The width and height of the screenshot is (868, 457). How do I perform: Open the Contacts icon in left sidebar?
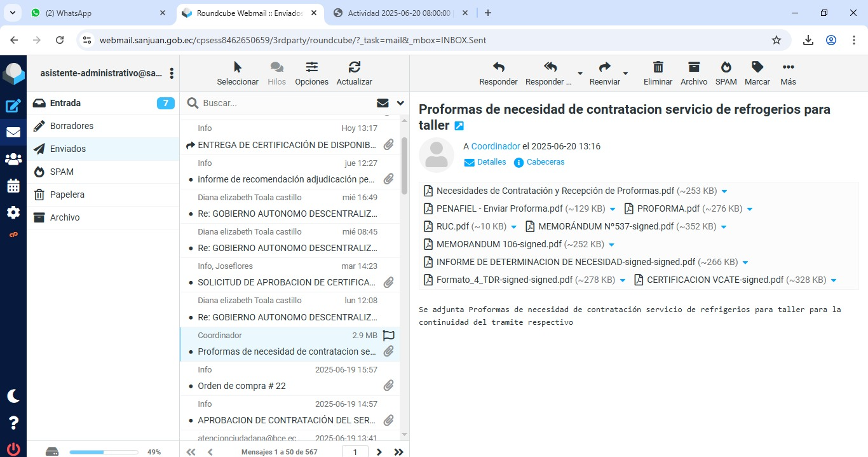click(13, 160)
